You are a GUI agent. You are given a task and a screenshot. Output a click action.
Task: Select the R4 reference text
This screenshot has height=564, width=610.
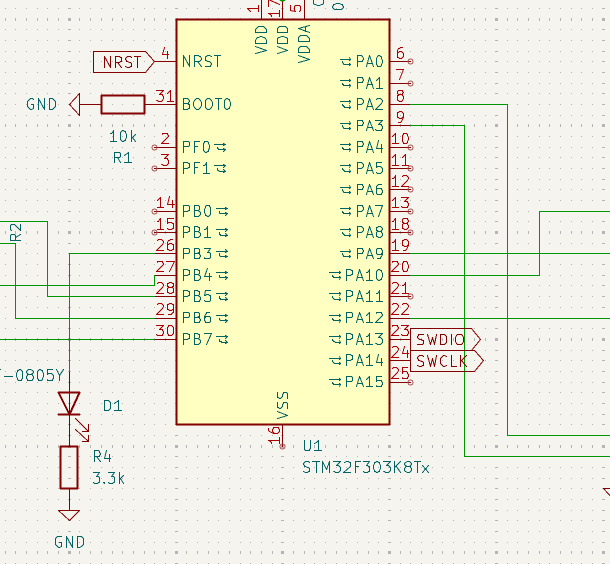tap(102, 456)
